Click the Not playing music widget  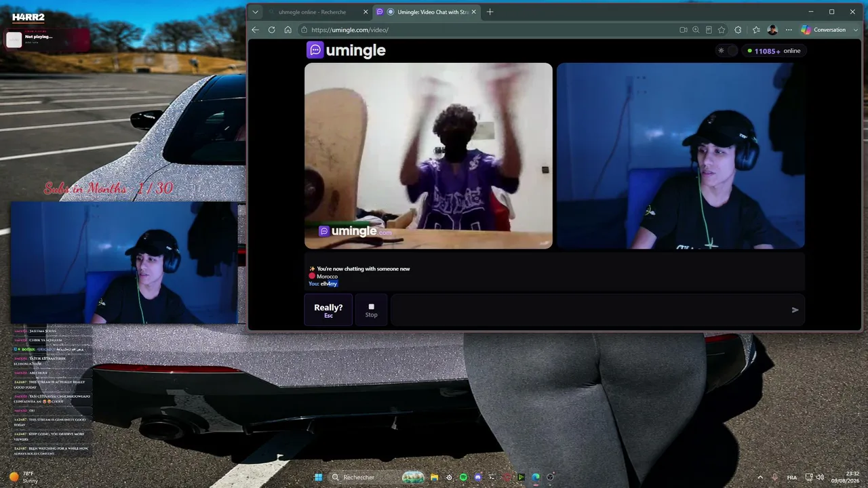(x=47, y=39)
